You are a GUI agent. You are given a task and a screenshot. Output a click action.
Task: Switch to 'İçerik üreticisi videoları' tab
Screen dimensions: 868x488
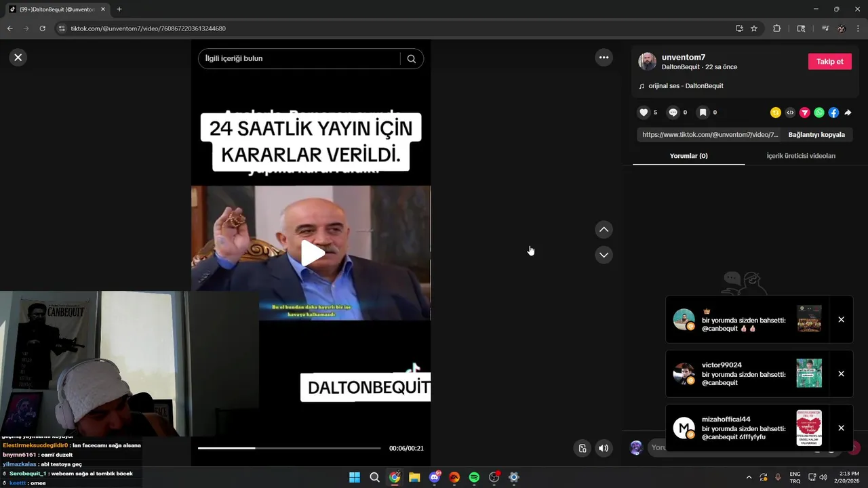pyautogui.click(x=801, y=156)
